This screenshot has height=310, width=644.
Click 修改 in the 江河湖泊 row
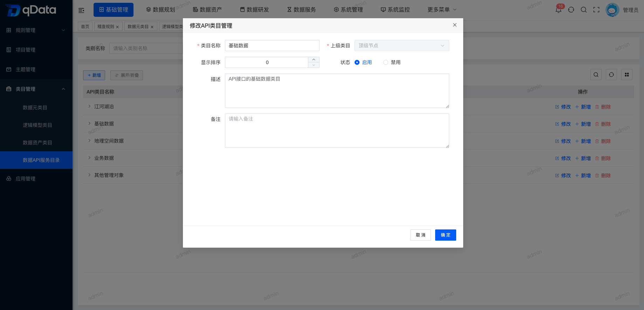[x=563, y=107]
